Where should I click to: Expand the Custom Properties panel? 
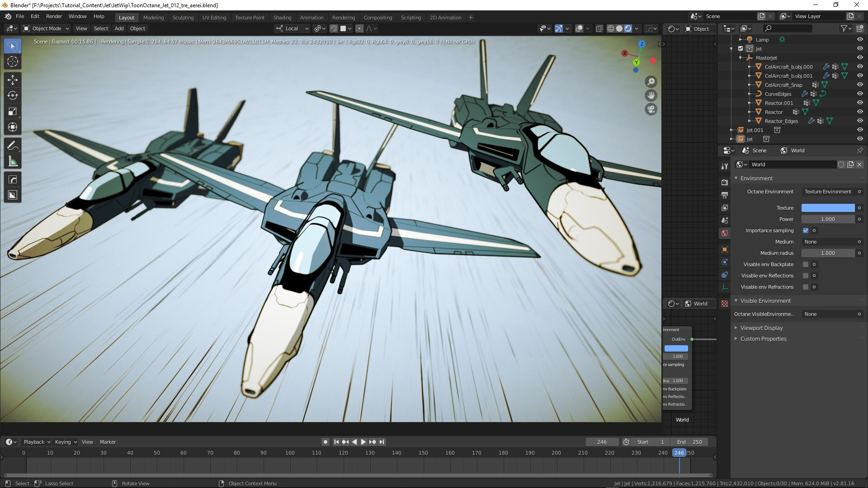[763, 339]
